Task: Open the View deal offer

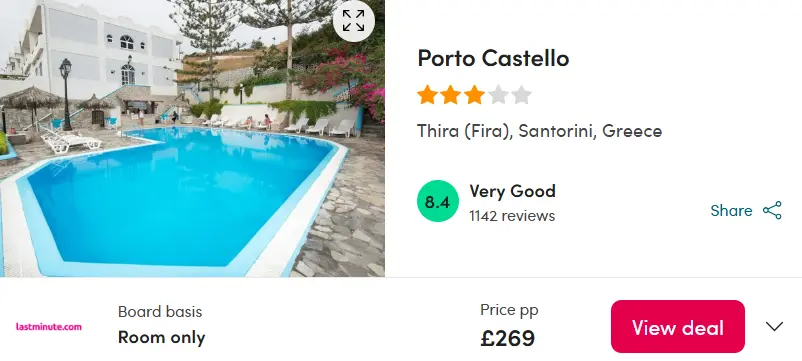Action: (x=678, y=326)
